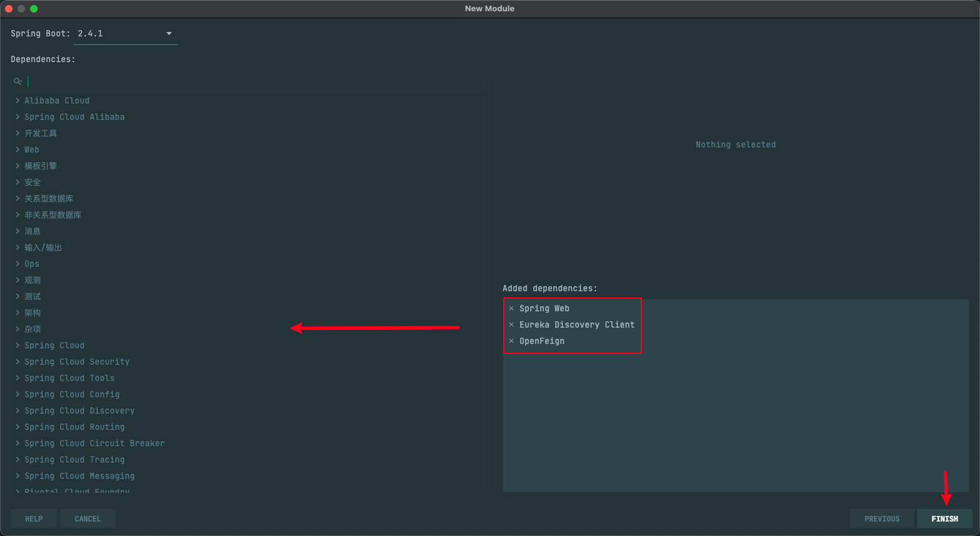This screenshot has width=980, height=536.
Task: Expand the Spring Cloud Tracing category
Action: [18, 459]
